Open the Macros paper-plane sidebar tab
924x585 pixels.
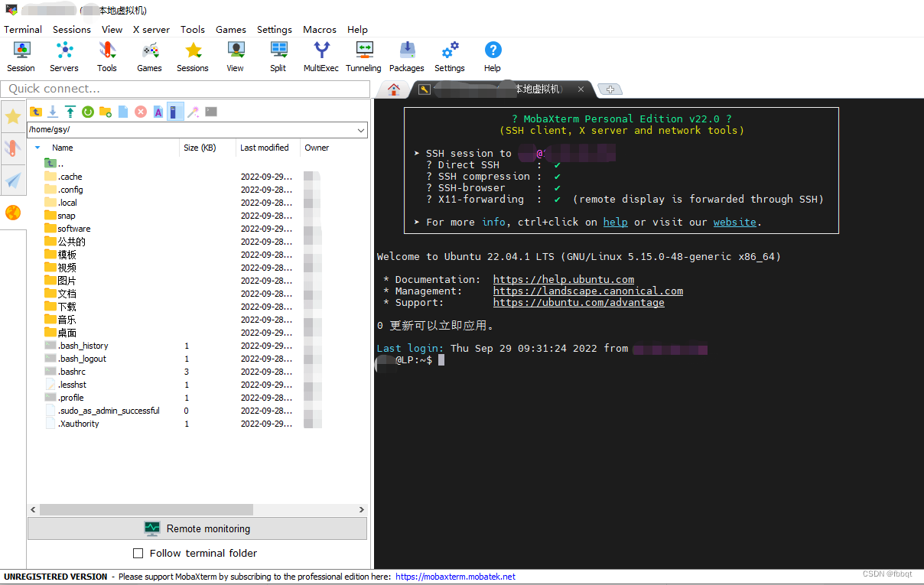[13, 180]
